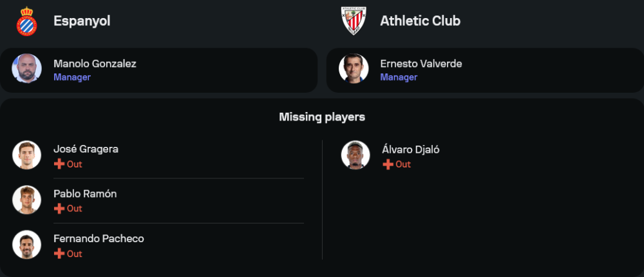Image resolution: width=644 pixels, height=277 pixels.
Task: Open the Espanyol team name link
Action: tap(82, 21)
